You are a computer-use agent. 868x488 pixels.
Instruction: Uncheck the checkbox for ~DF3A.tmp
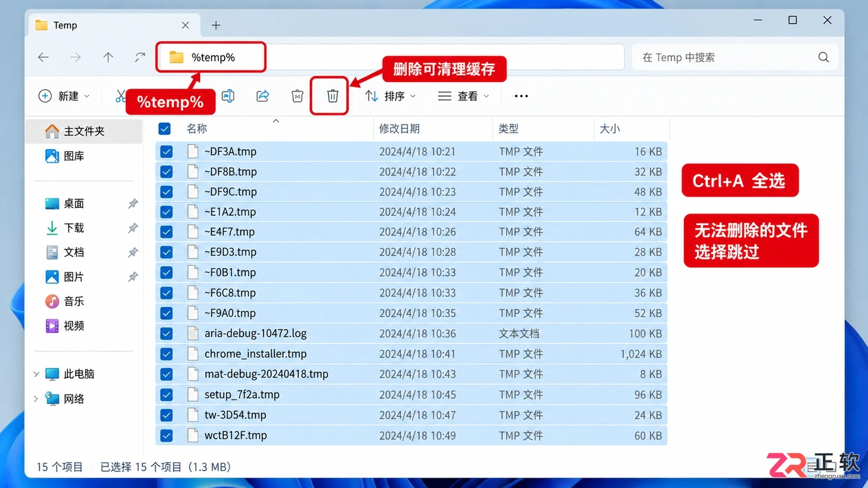166,151
